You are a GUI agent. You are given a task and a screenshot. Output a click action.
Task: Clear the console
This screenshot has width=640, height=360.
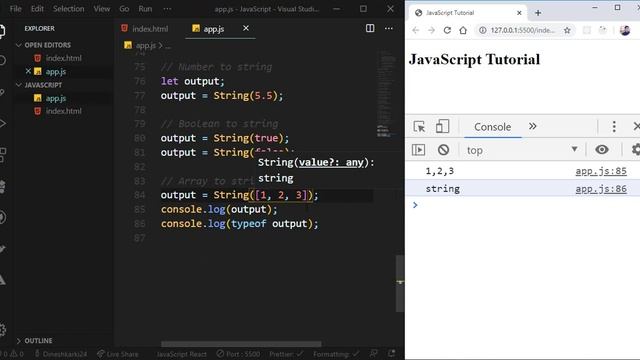click(x=443, y=150)
